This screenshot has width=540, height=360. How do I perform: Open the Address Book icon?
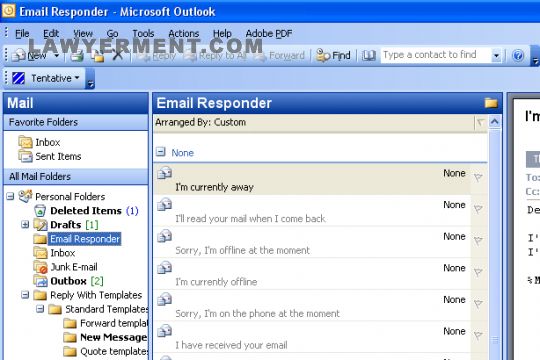pos(368,55)
